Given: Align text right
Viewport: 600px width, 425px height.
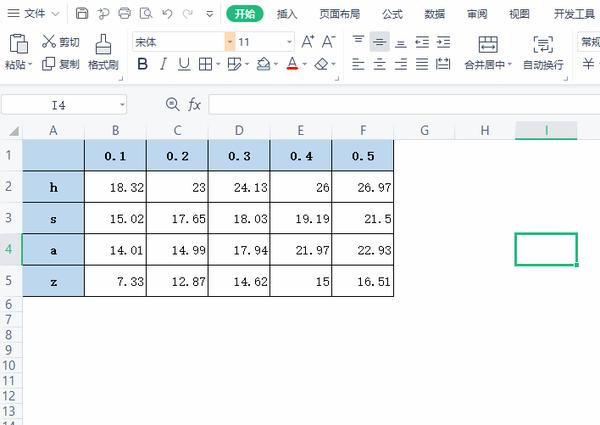Looking at the screenshot, I should coord(401,64).
